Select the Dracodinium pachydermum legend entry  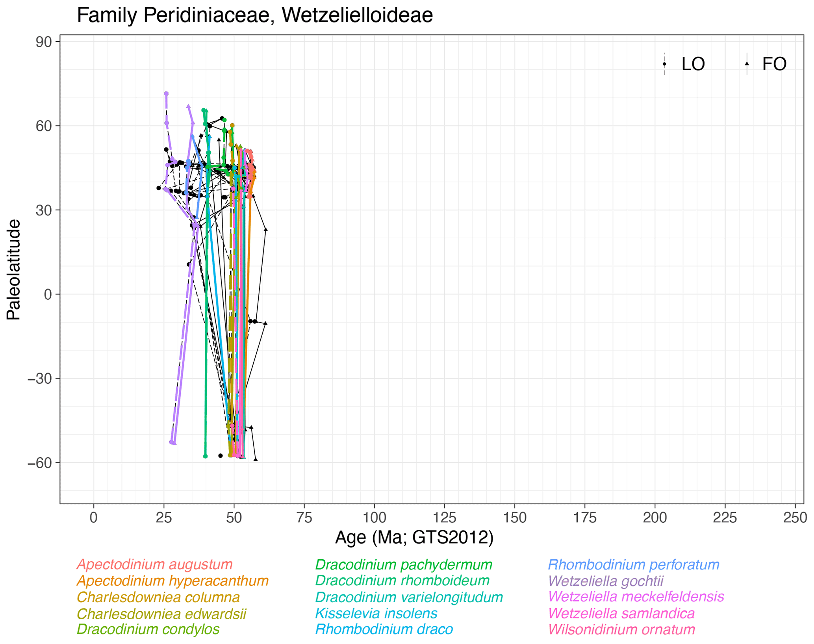(x=403, y=564)
